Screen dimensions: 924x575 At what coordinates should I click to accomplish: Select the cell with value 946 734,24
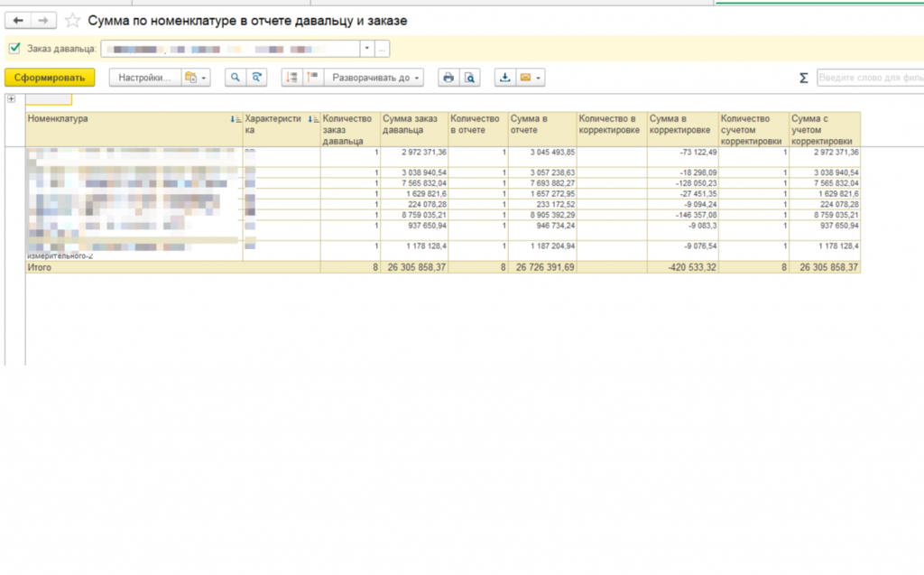[x=542, y=230]
